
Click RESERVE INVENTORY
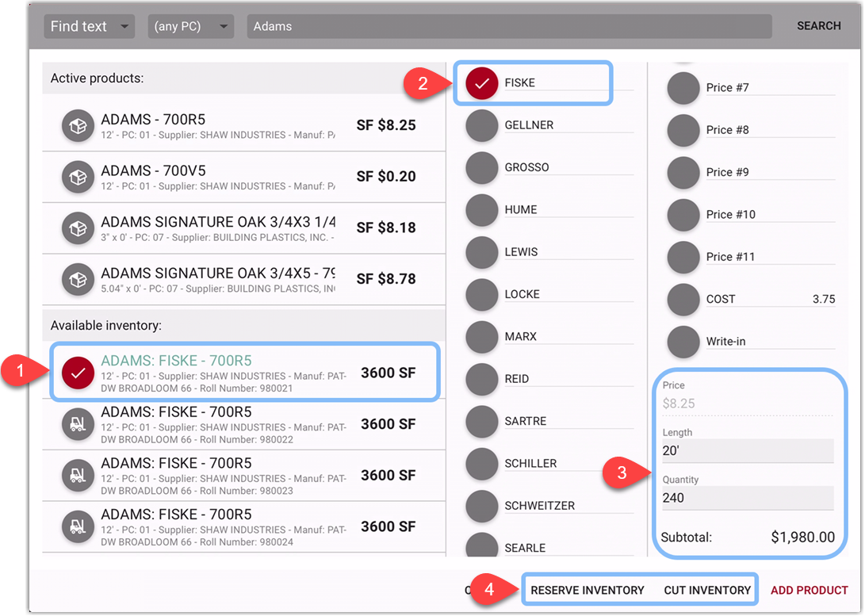[x=587, y=591]
